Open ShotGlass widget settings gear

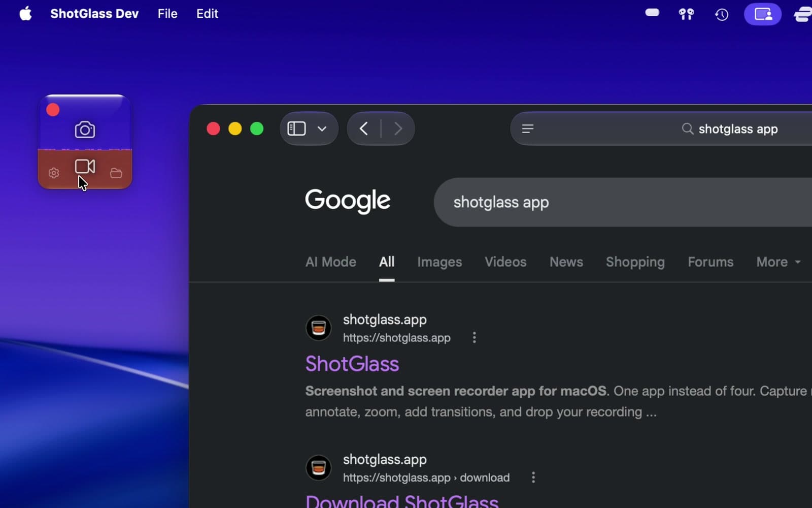tap(54, 173)
